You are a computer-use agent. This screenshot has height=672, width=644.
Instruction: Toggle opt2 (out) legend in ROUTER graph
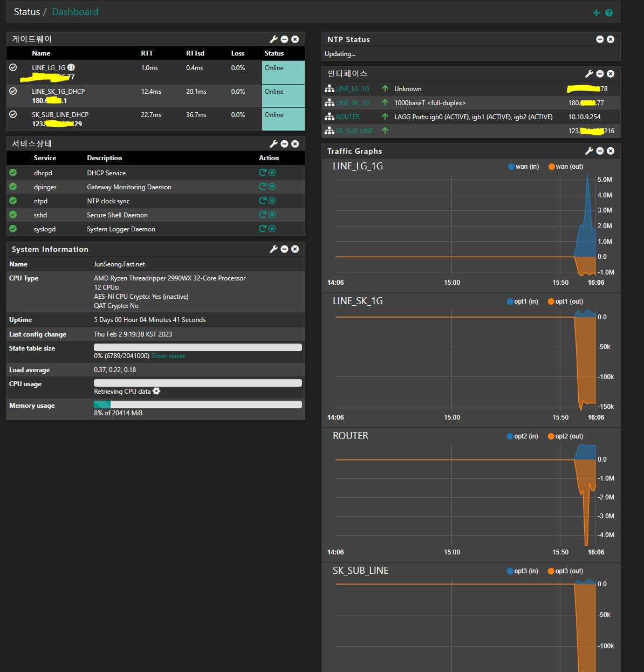pyautogui.click(x=565, y=436)
